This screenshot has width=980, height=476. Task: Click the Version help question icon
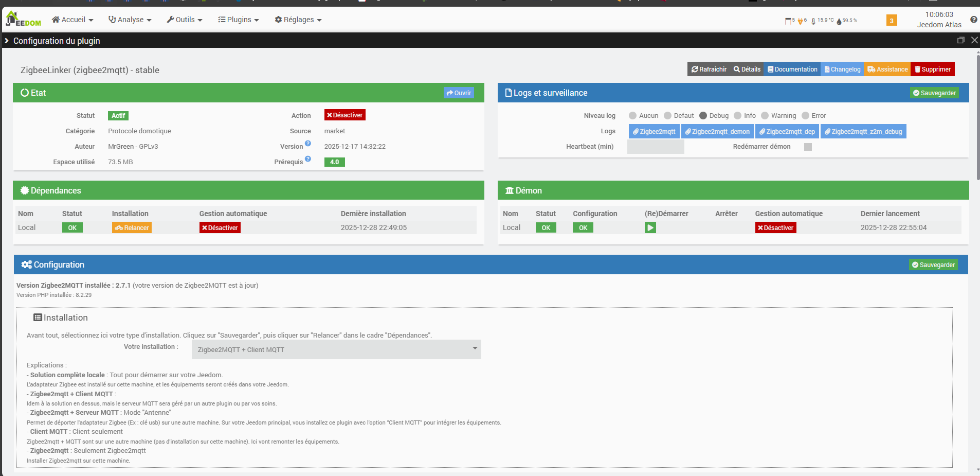308,144
